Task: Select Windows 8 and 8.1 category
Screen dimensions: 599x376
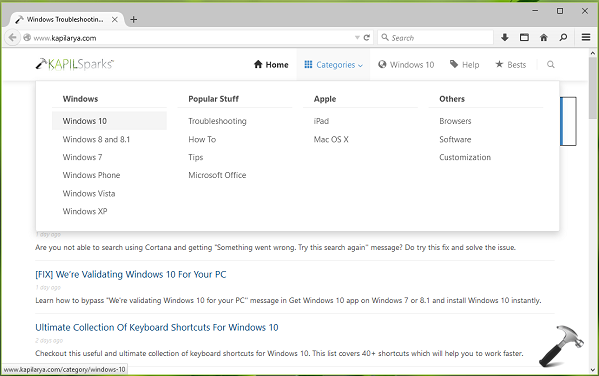Action: [x=96, y=139]
